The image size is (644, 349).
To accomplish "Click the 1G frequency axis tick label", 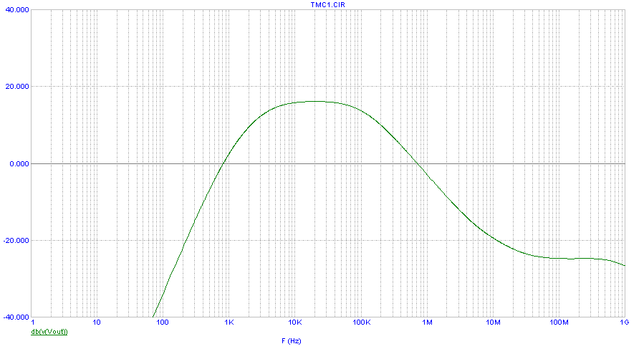I will pyautogui.click(x=624, y=322).
